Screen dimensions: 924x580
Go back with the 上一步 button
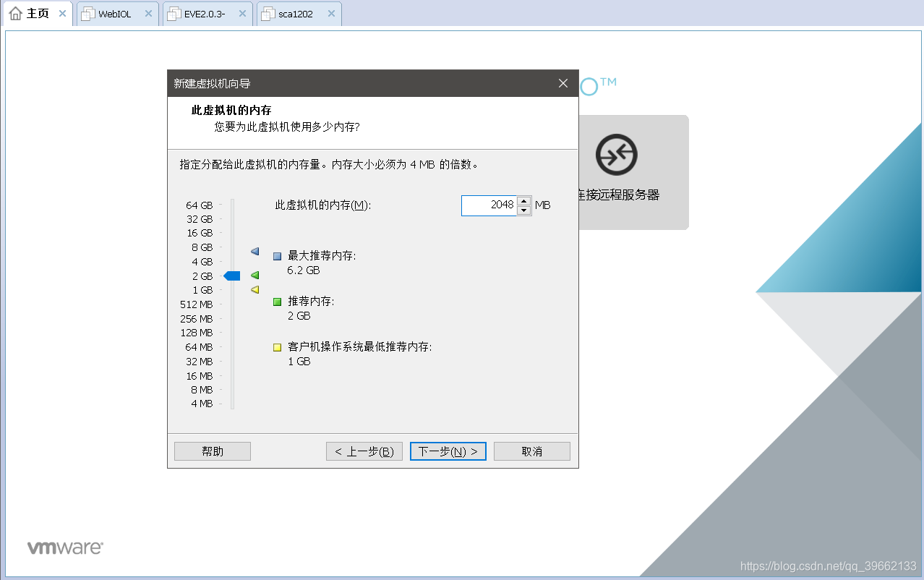pyautogui.click(x=364, y=451)
